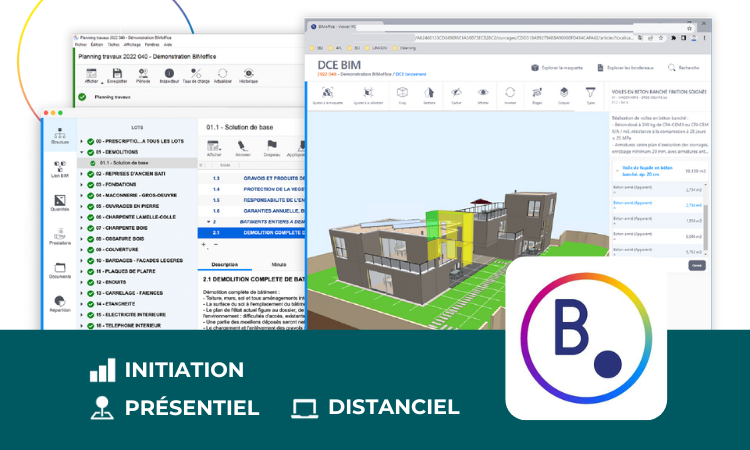This screenshot has width=750, height=450.
Task: Click Ajouter à la maquette in DCE BIM
Action: [x=328, y=95]
